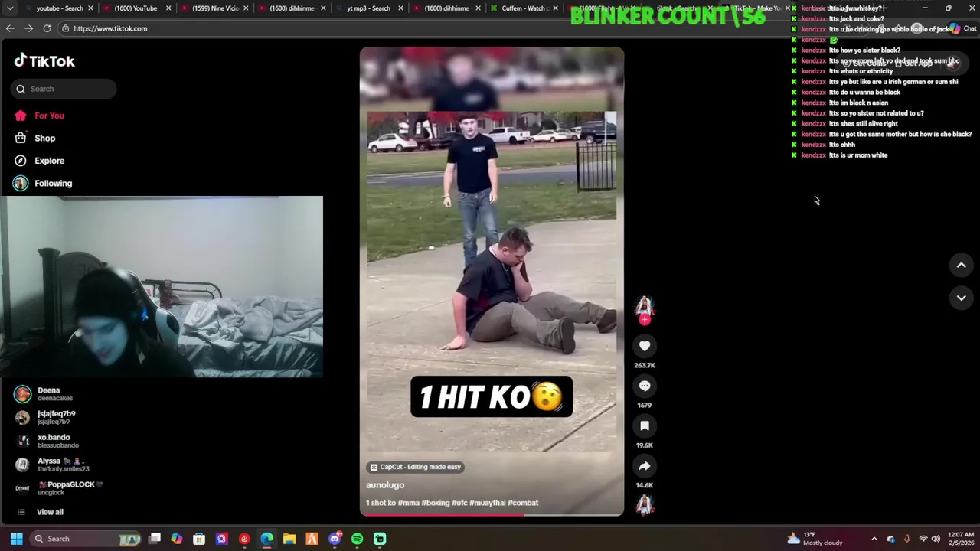980x551 pixels.
Task: Click the #mma hashtag
Action: point(408,503)
